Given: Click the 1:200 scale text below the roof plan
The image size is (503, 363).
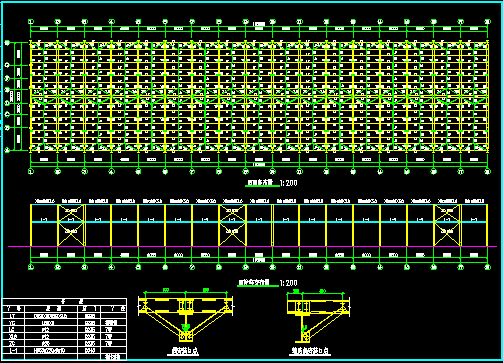Looking at the screenshot, I should (x=289, y=183).
